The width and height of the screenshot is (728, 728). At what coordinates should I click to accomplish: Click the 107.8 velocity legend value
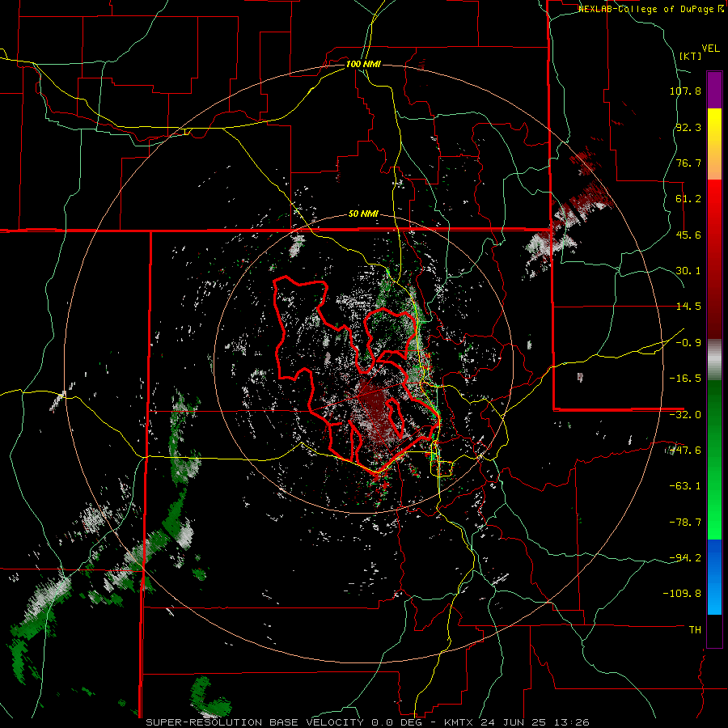pyautogui.click(x=685, y=91)
